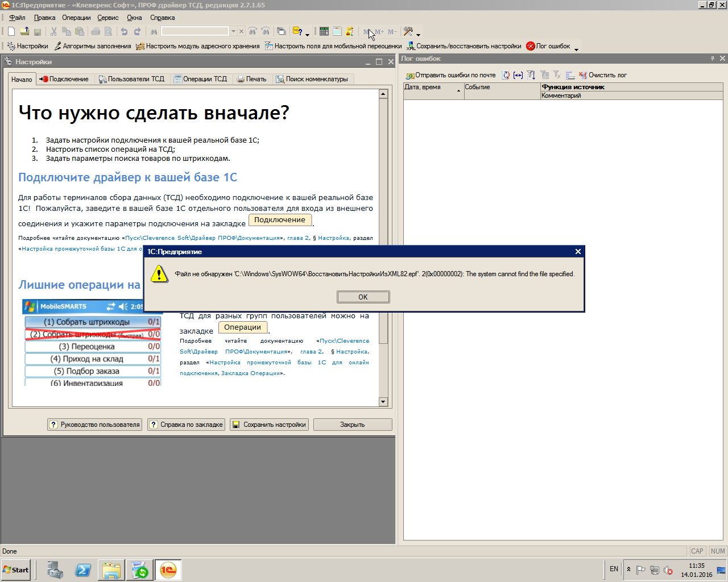Click the Undo arrow icon
This screenshot has height=582, width=728.
(x=124, y=31)
